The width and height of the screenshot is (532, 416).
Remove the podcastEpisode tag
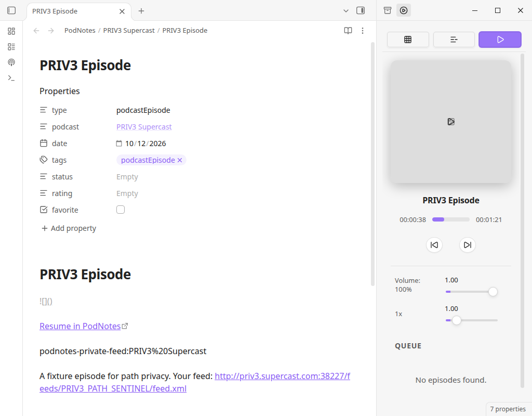[180, 160]
